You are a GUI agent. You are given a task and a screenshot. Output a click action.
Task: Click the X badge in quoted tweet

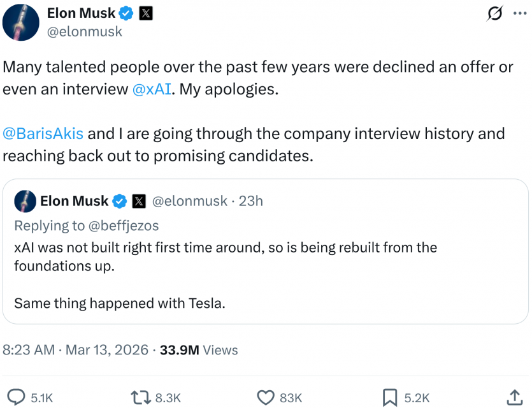[x=139, y=201]
